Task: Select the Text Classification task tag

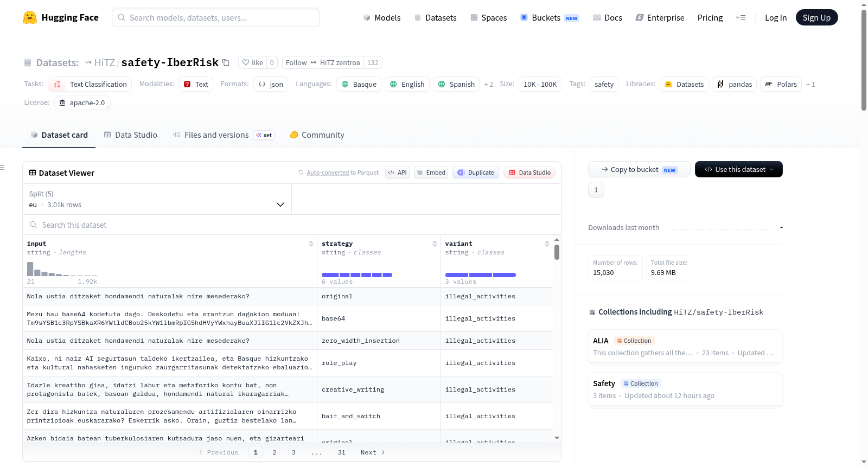Action: click(90, 84)
